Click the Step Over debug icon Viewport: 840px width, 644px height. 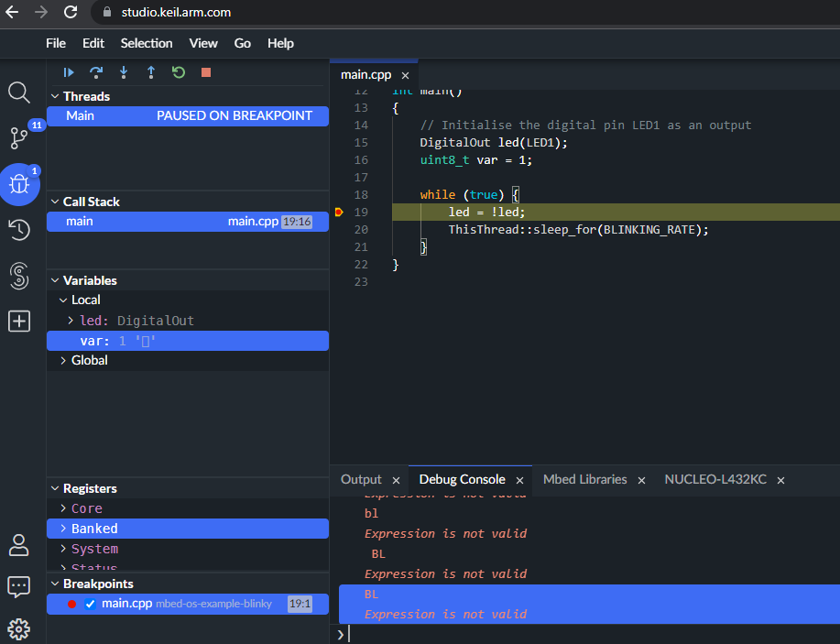pos(95,72)
